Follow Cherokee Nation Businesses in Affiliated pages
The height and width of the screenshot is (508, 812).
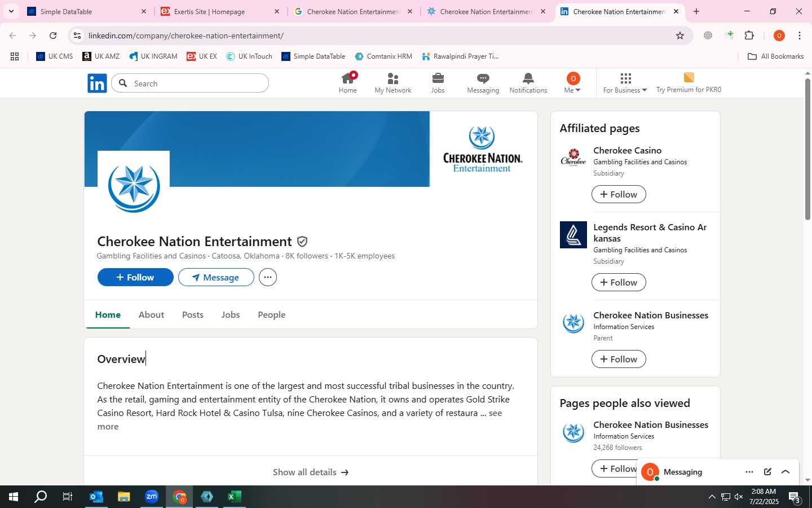point(619,359)
